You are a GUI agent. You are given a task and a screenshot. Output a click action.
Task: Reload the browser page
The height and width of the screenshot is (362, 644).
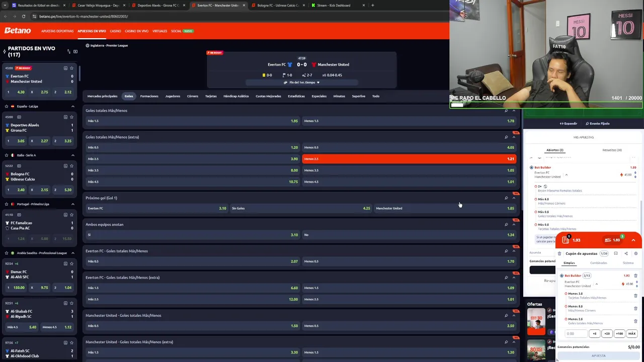coord(23,16)
